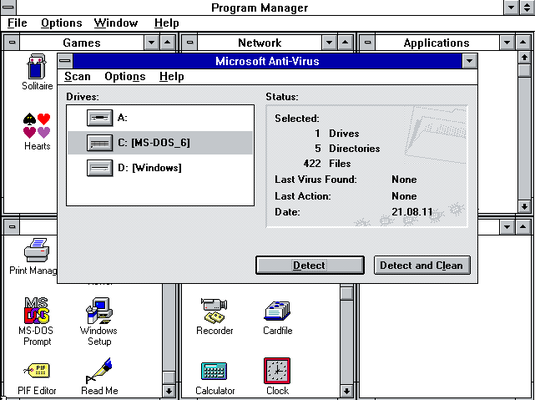Open the Games window control menu box
The height and width of the screenshot is (400, 535).
click(12, 43)
